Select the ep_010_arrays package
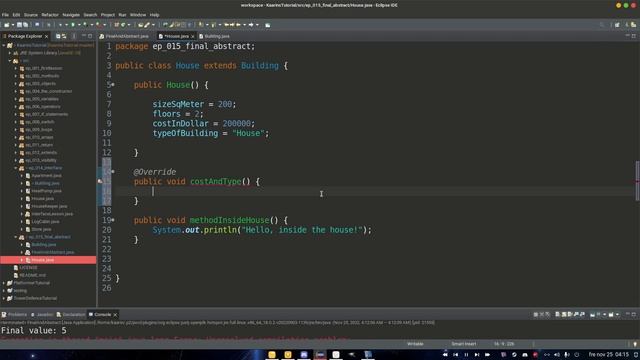Image resolution: width=640 pixels, height=360 pixels. 39,138
